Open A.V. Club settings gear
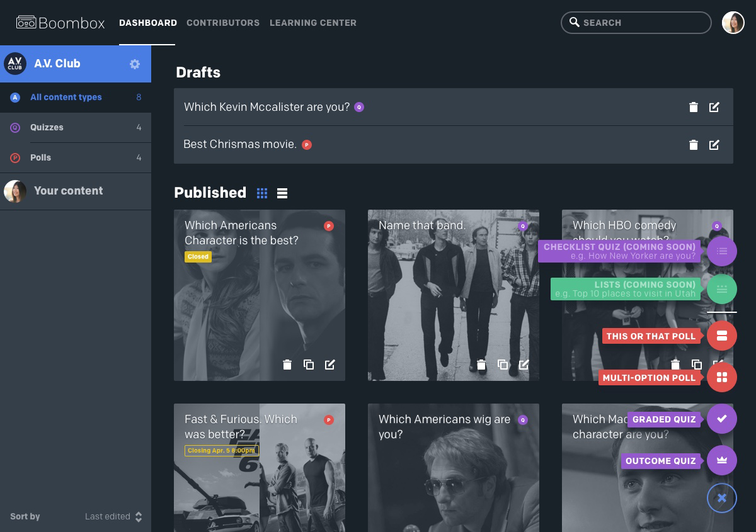The width and height of the screenshot is (756, 532). (135, 64)
